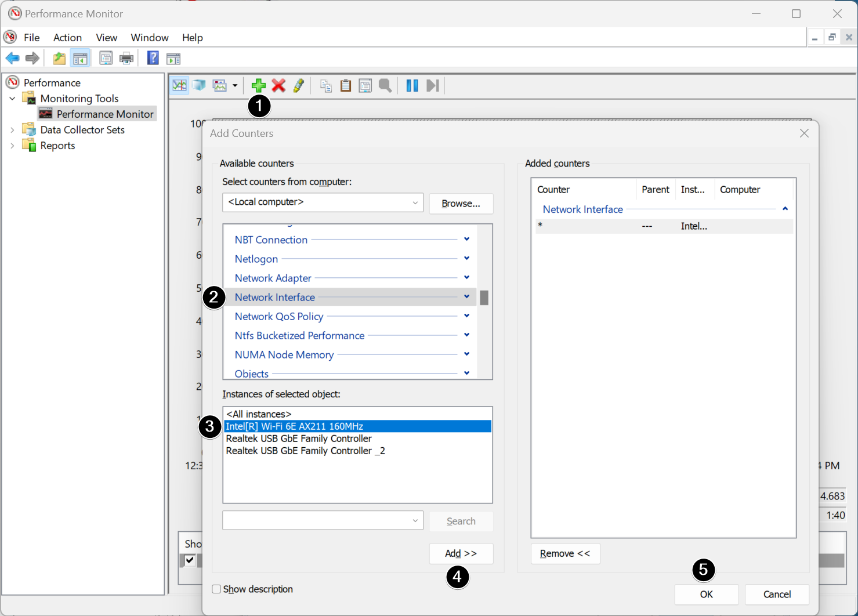Click the Highlight pencil icon

point(299,86)
